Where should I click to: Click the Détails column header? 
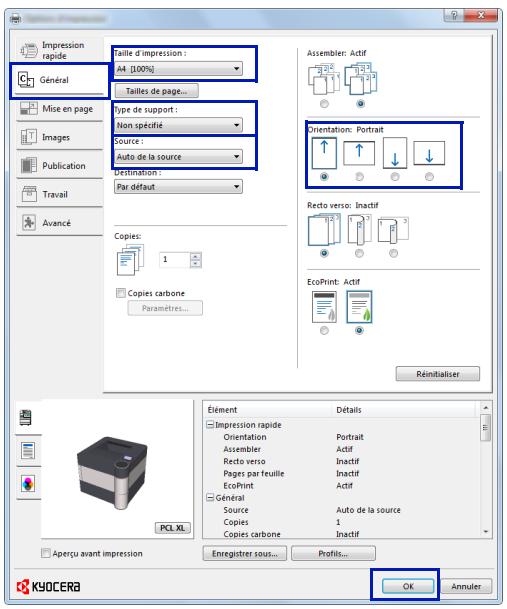click(x=404, y=410)
